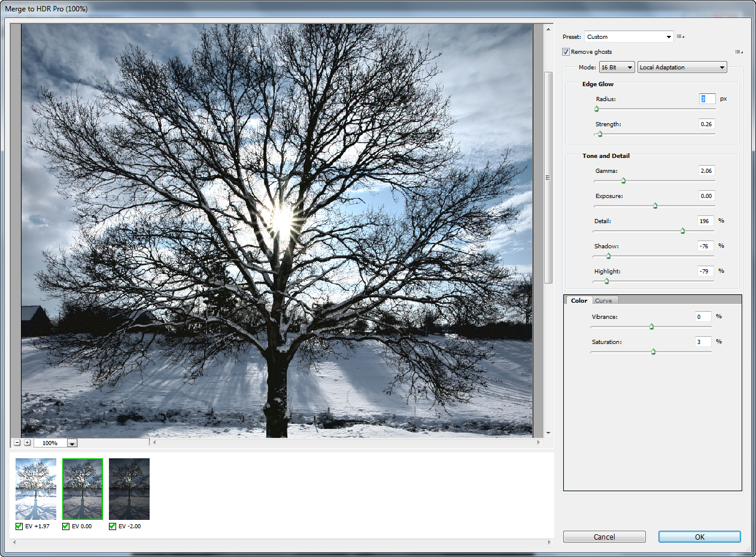This screenshot has height=557, width=756.
Task: Uncheck the EV -2.00 exposure checkbox
Action: click(113, 526)
